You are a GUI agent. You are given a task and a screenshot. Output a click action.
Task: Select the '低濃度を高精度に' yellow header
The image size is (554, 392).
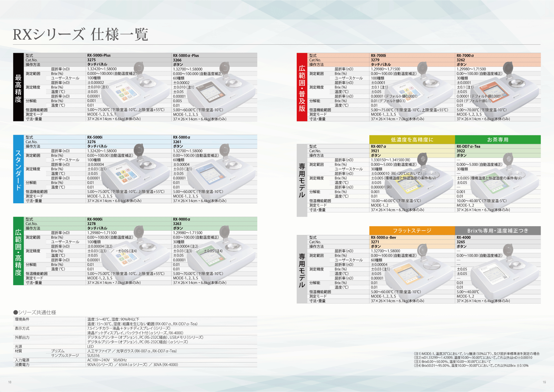pos(412,140)
